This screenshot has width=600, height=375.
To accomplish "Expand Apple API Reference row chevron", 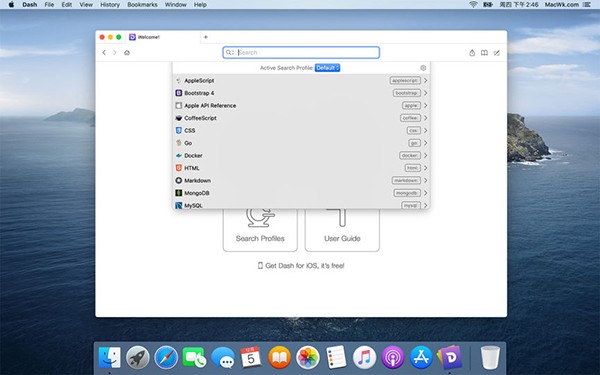I will [x=426, y=106].
